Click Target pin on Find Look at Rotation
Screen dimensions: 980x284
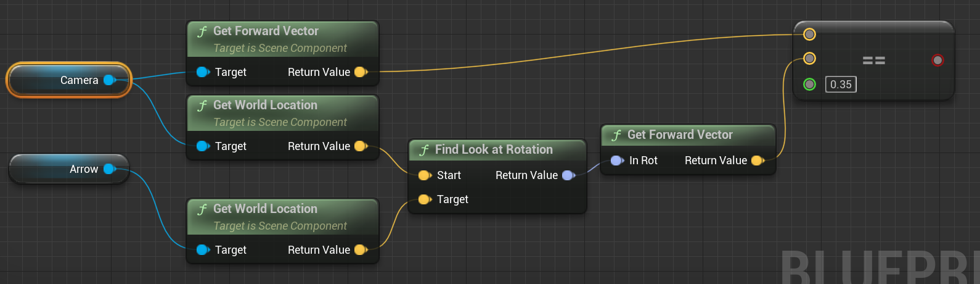click(x=425, y=199)
